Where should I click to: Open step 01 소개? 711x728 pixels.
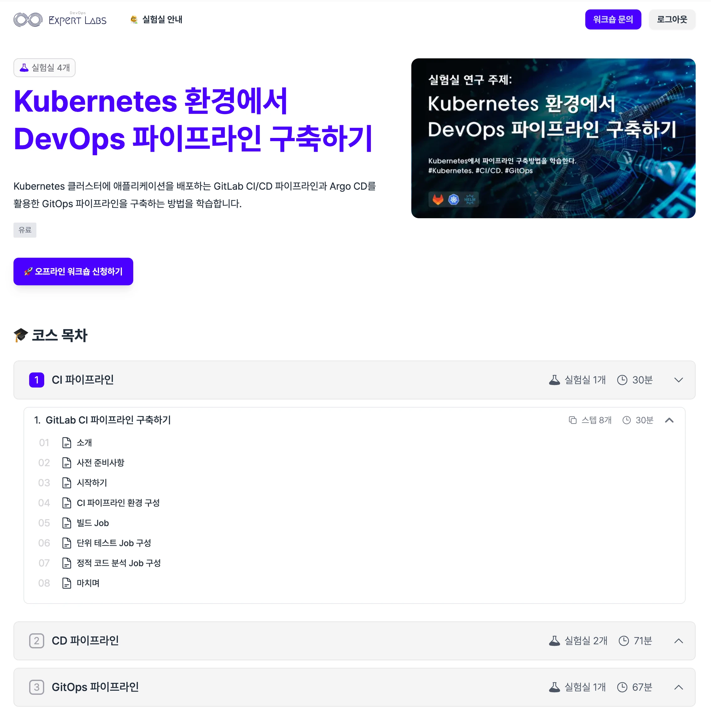[x=84, y=443]
